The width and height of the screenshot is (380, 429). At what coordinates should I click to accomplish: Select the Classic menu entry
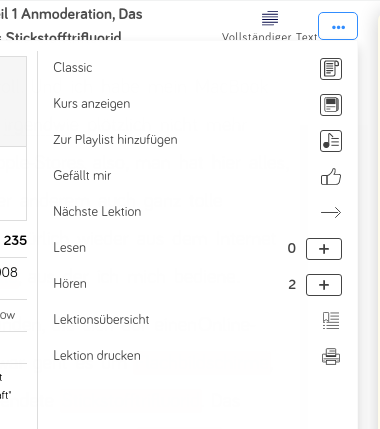pyautogui.click(x=73, y=68)
